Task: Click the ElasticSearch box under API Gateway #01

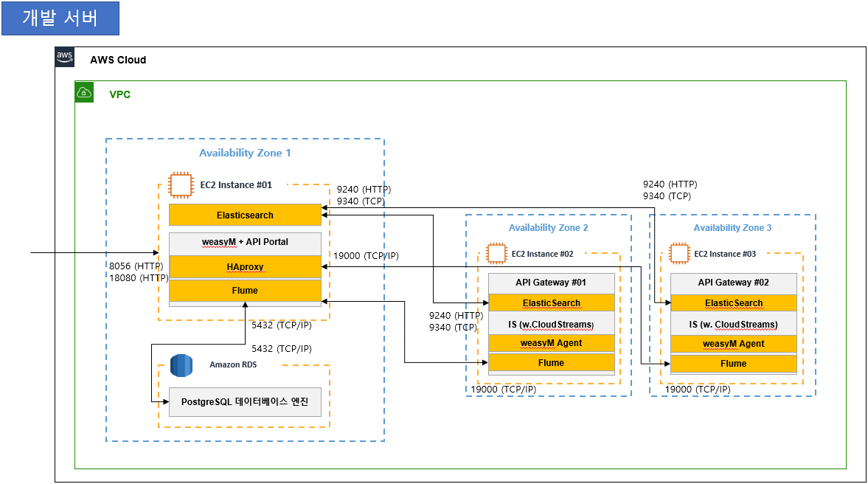Action: pos(551,303)
